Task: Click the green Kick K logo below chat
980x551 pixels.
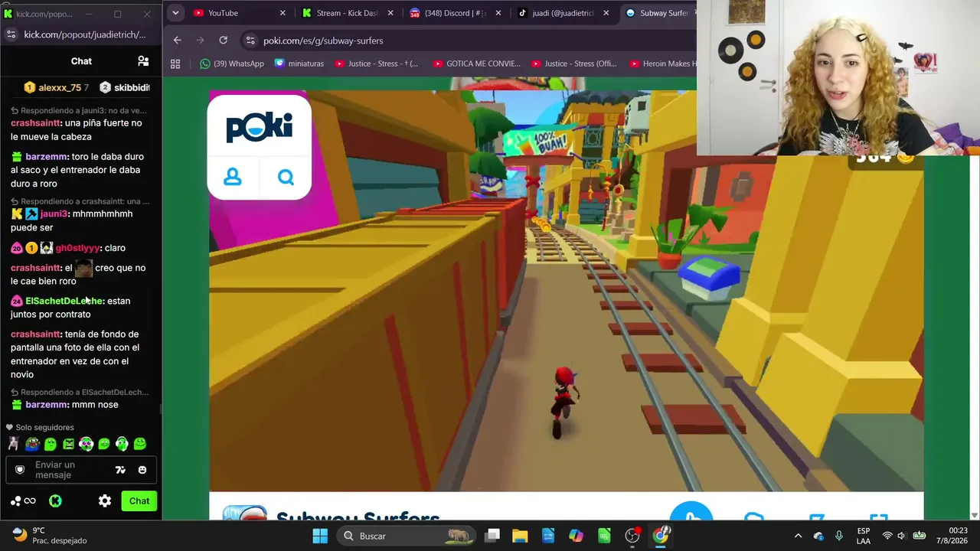Action: coord(55,501)
